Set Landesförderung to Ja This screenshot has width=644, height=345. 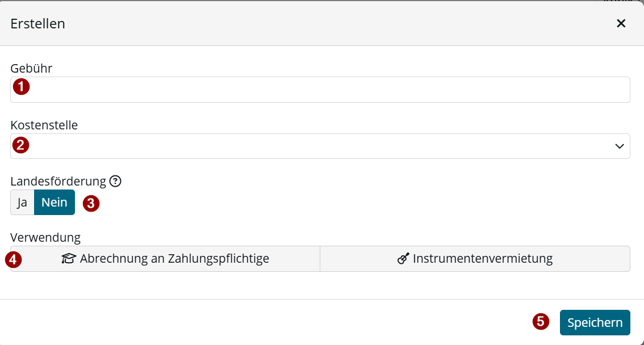click(x=22, y=202)
